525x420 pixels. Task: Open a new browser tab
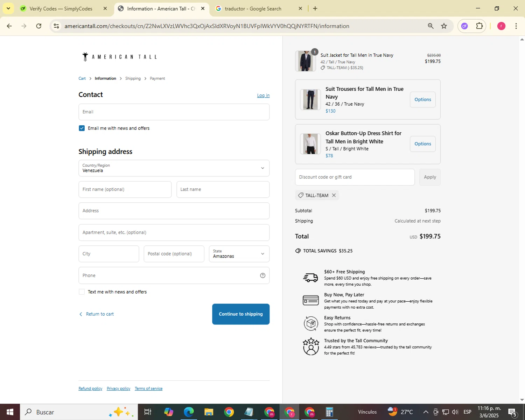pyautogui.click(x=315, y=8)
